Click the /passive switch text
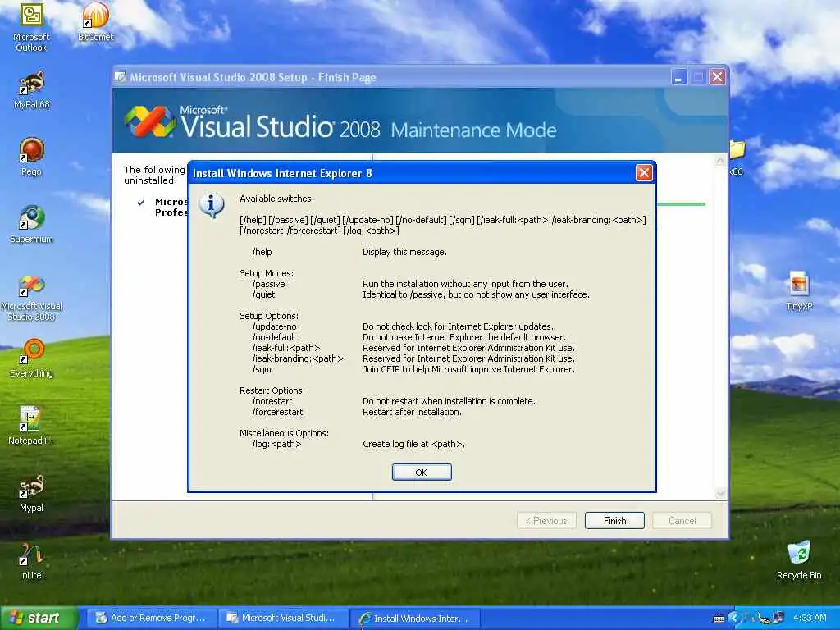840x630 pixels. (x=268, y=284)
